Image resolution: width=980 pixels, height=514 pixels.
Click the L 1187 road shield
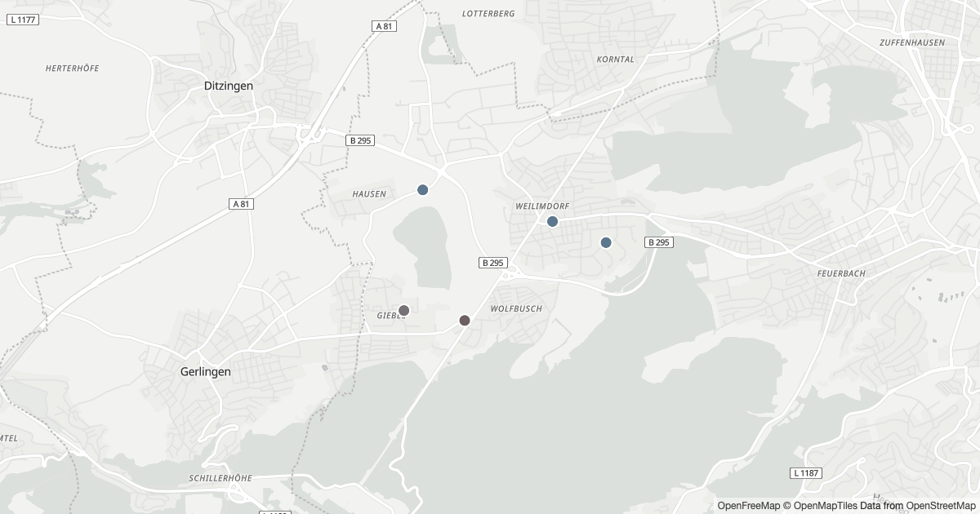point(806,473)
